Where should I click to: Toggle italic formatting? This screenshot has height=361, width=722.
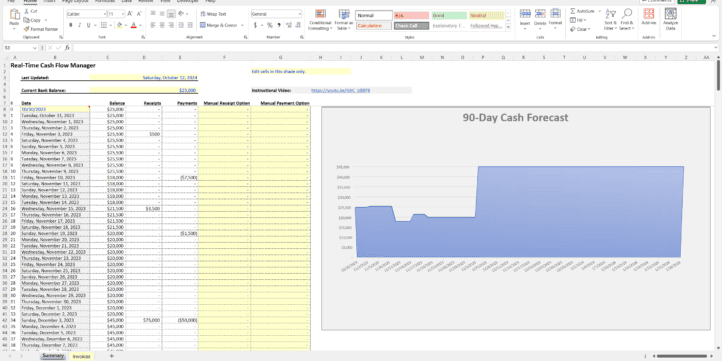pyautogui.click(x=80, y=25)
